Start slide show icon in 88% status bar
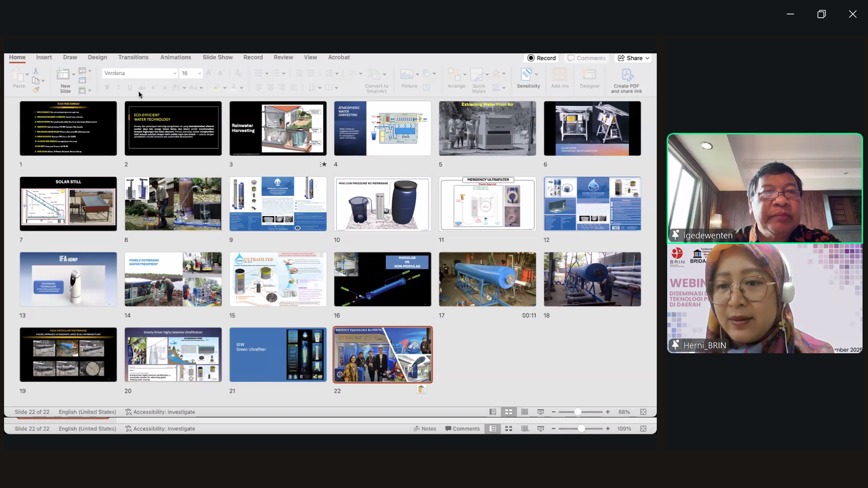The width and height of the screenshot is (868, 488). (541, 412)
